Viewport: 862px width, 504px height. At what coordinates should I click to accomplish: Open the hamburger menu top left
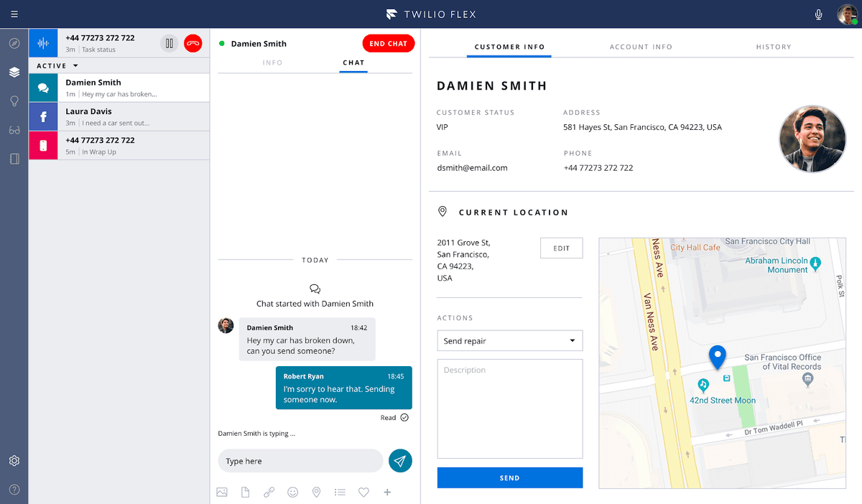(14, 14)
